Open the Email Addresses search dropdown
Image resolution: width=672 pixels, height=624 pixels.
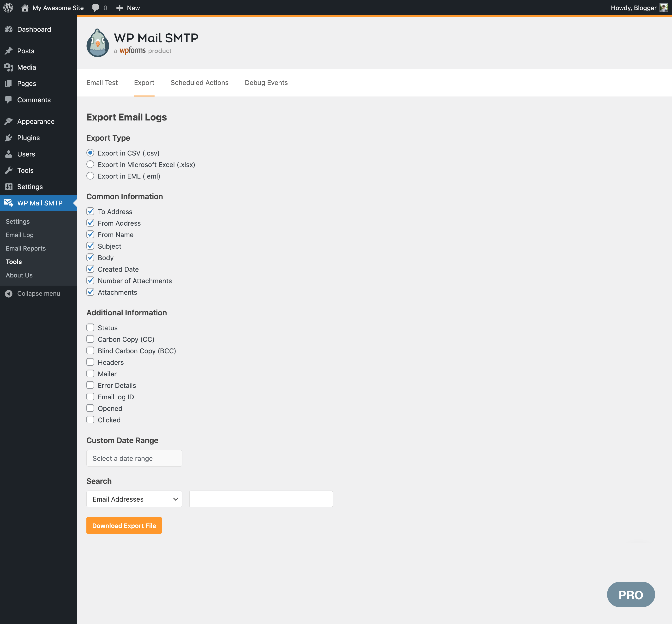click(134, 499)
